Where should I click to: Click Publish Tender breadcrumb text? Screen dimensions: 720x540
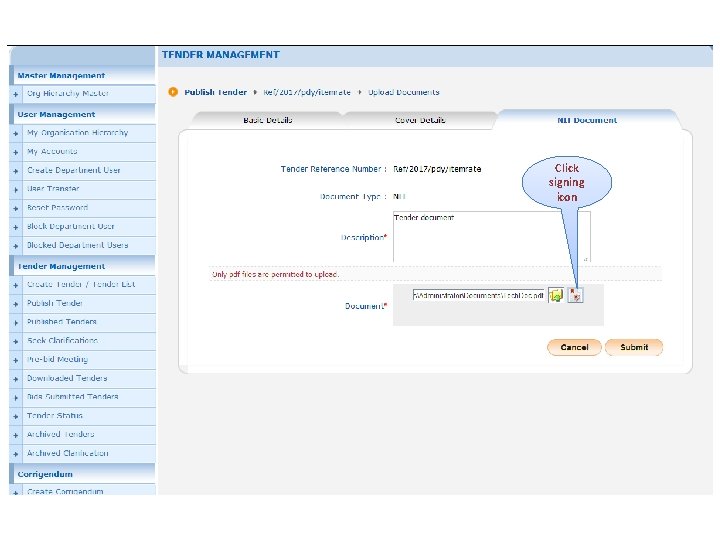215,92
